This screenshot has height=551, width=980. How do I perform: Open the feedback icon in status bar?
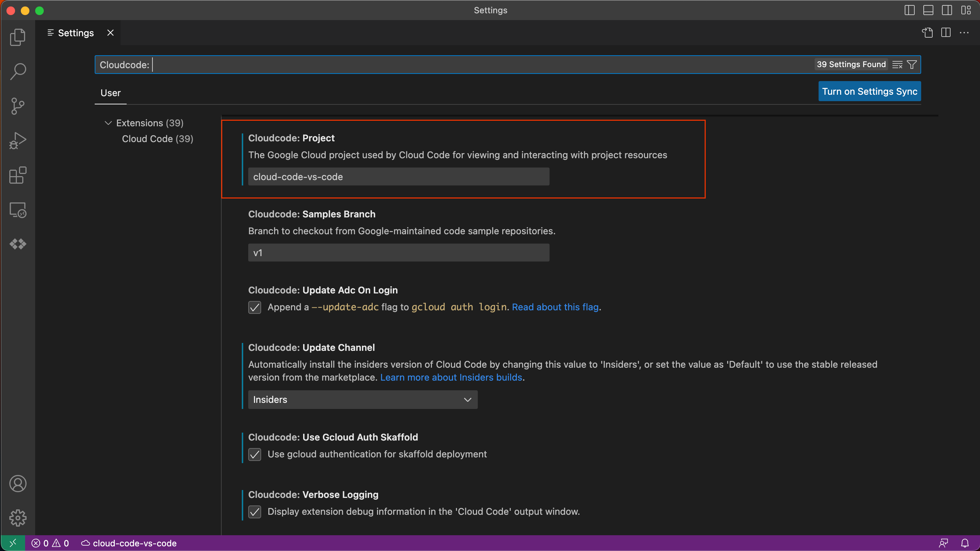943,543
